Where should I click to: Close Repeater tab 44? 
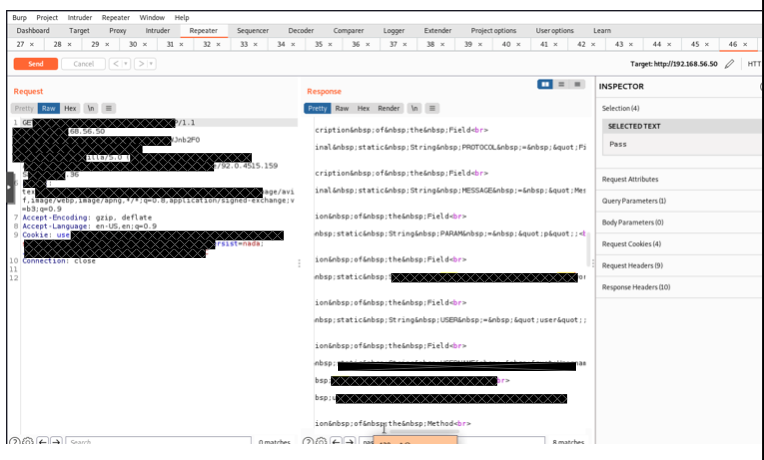(x=669, y=44)
